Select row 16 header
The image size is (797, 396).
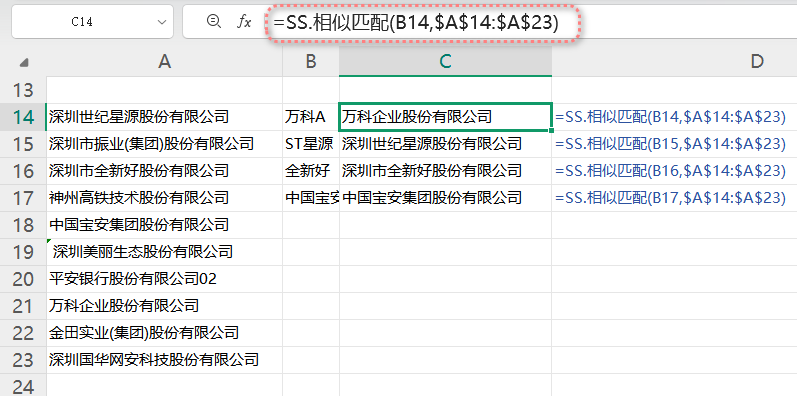(23, 171)
